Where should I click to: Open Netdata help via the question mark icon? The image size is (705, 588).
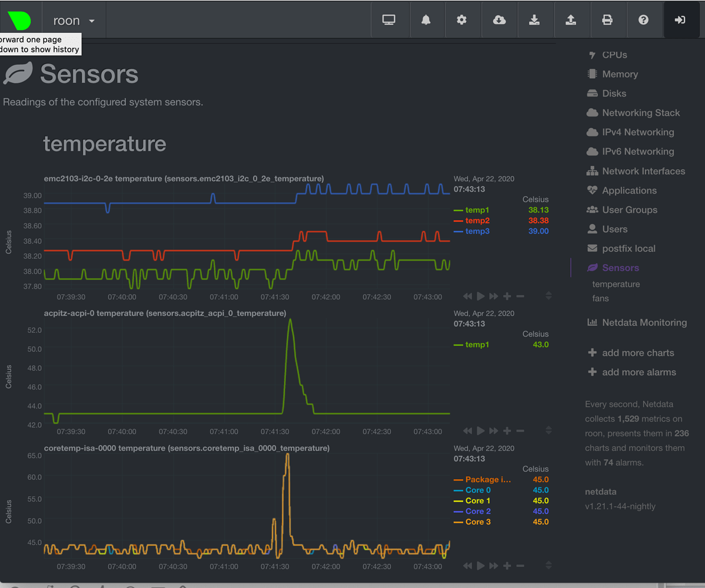(644, 19)
